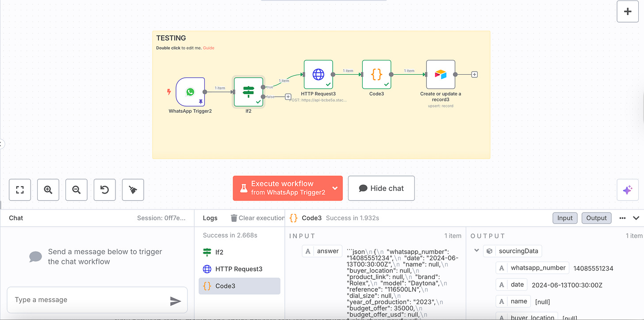Select the HTTP Request3 log entry
Screen dimensions: 644x320
point(239,269)
